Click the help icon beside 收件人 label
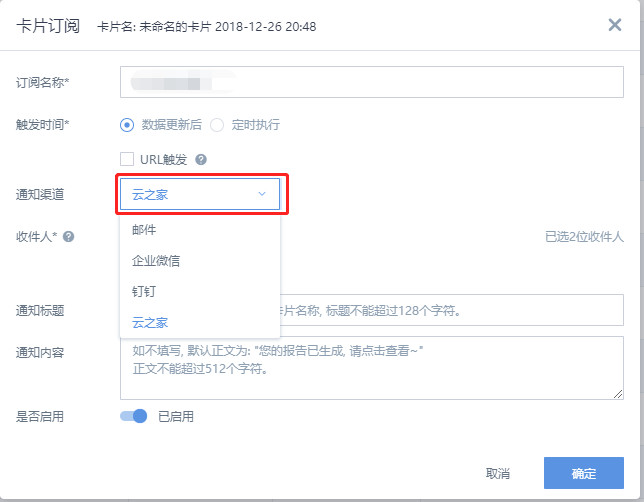The height and width of the screenshot is (502, 644). coord(69,237)
